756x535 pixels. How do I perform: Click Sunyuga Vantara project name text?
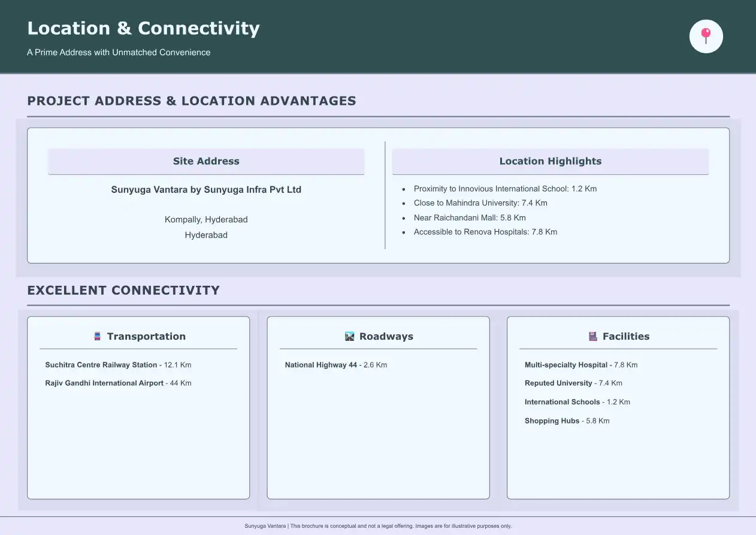pos(206,190)
